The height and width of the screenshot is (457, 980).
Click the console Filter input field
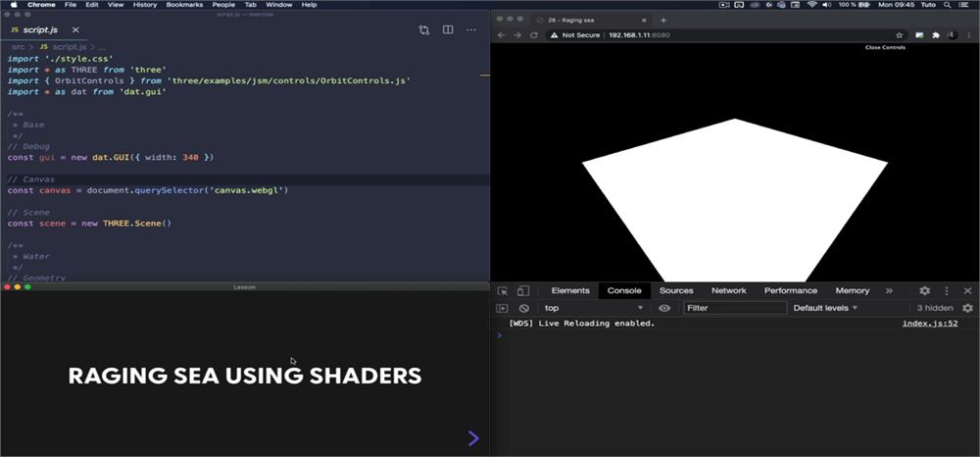[735, 308]
